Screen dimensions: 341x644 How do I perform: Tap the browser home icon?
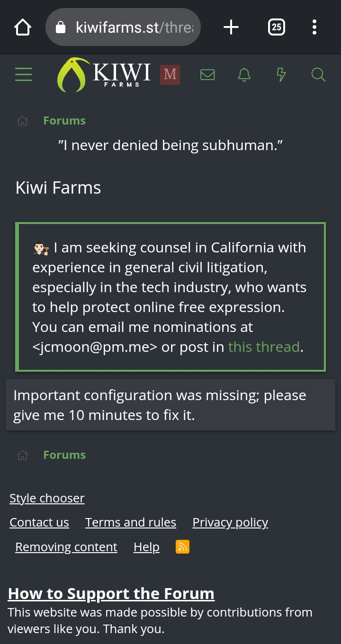(x=23, y=27)
